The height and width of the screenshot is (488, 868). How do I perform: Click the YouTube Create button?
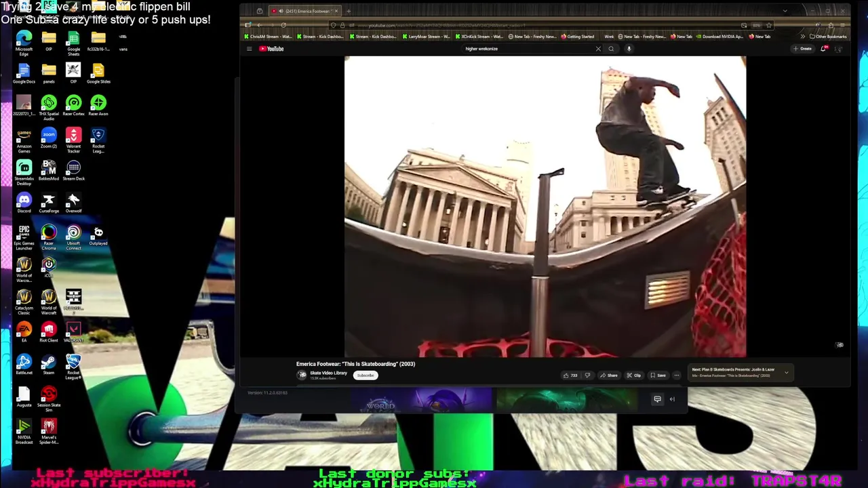802,49
